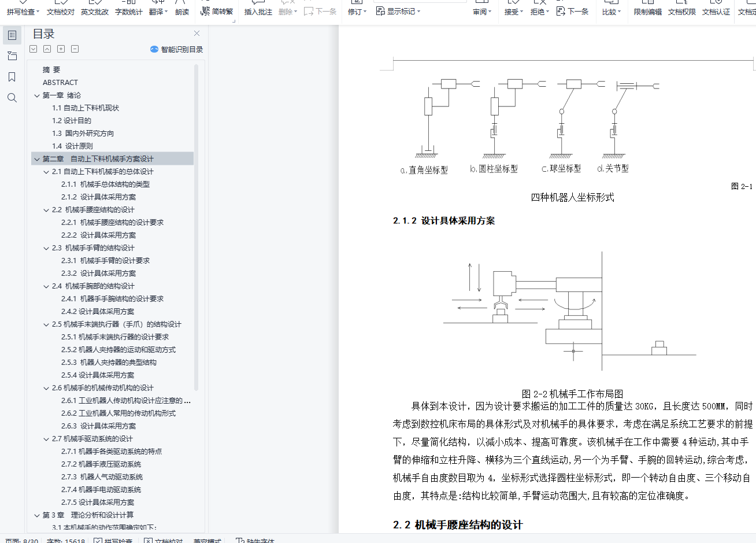Screen dimensions: 756x543
Task: Collapse the 2.2 section chevron
Action: coord(46,210)
